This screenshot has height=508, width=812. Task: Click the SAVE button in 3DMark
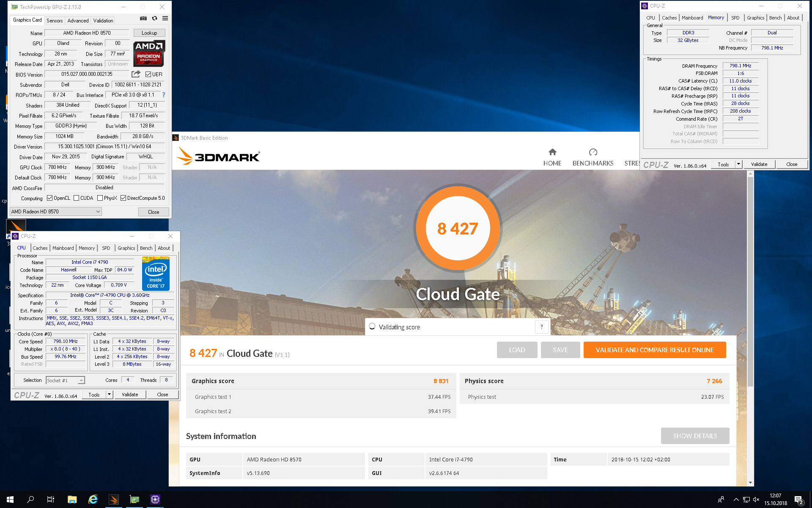560,350
